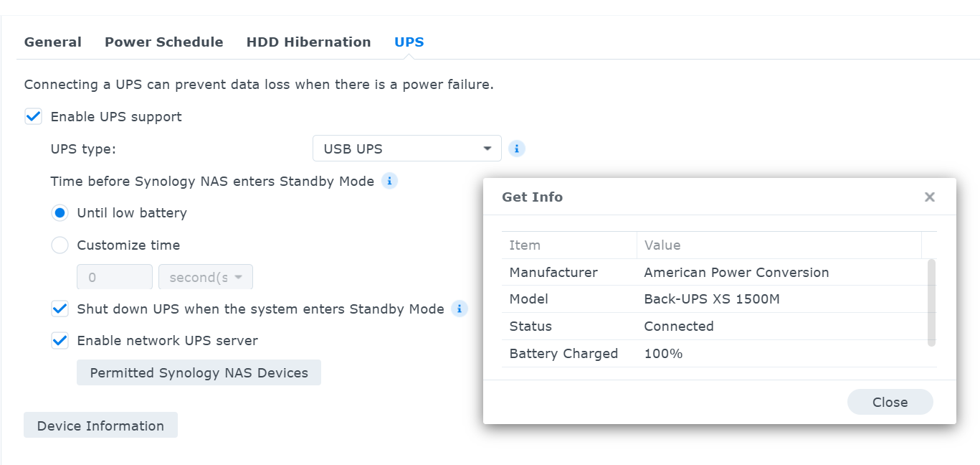
Task: Select Customize time radio option
Action: coord(60,245)
